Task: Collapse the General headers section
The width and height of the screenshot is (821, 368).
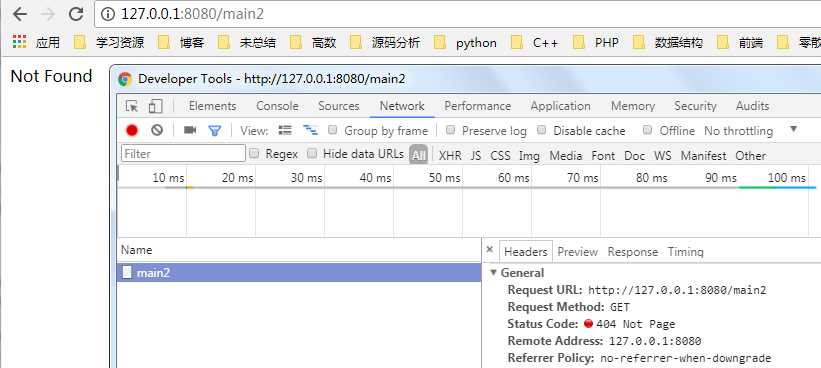Action: tap(493, 273)
